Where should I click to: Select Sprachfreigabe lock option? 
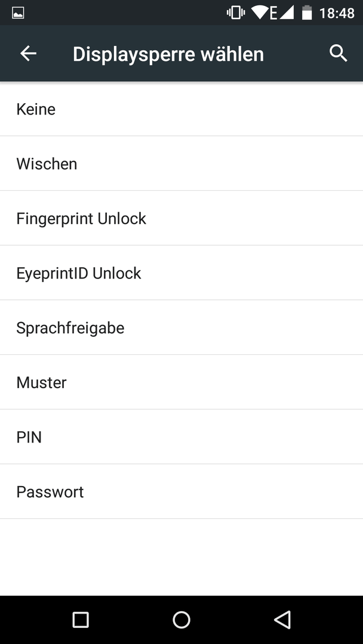[x=181, y=327]
